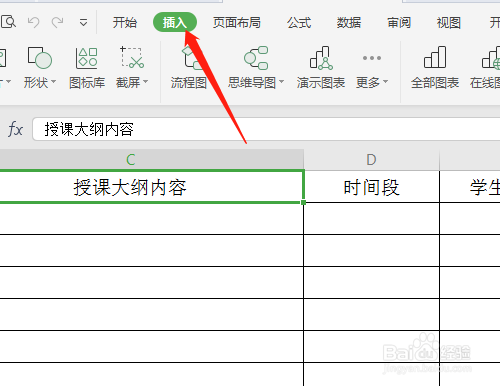Click the fx insert function icon
This screenshot has height=386, width=500.
15,129
